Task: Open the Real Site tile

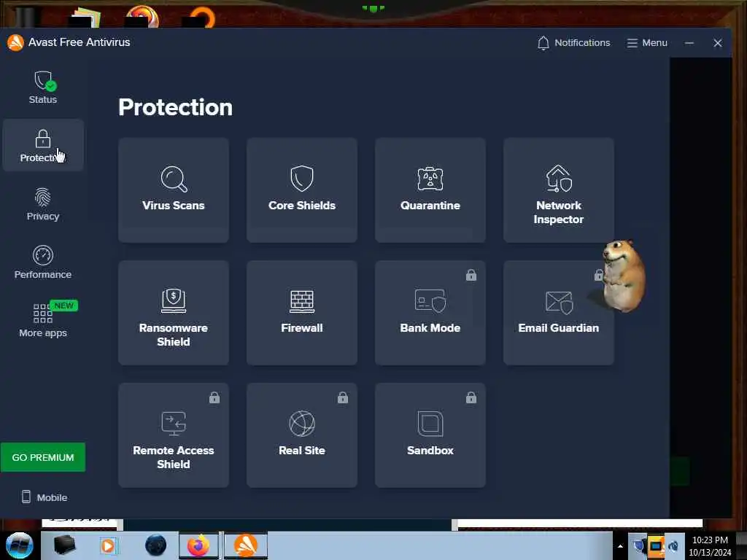Action: point(301,435)
